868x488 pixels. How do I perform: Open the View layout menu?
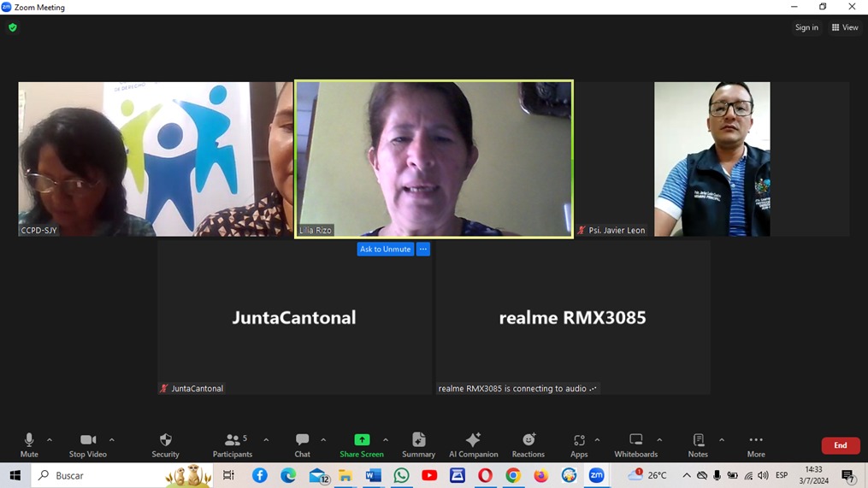tap(844, 27)
